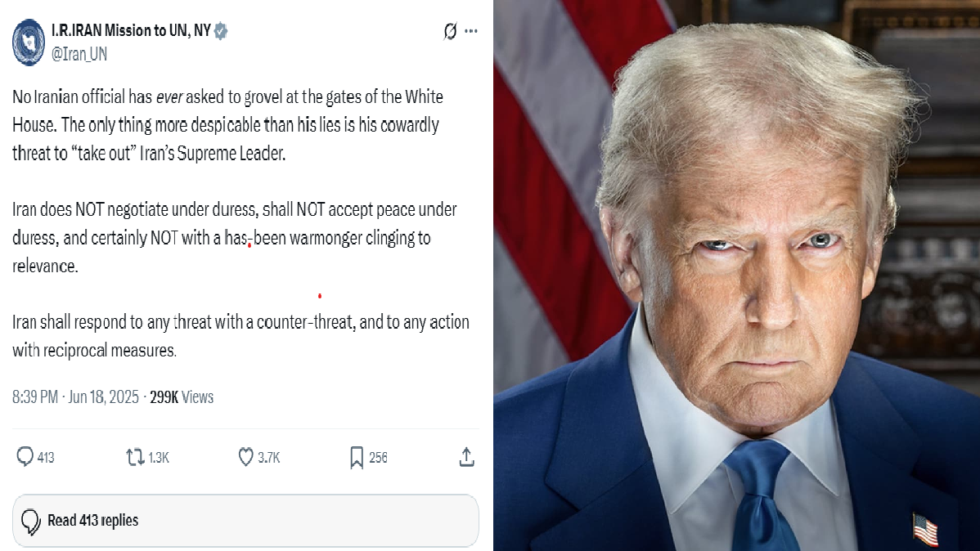Click the reply speech bubble icon
980x551 pixels.
coord(25,457)
